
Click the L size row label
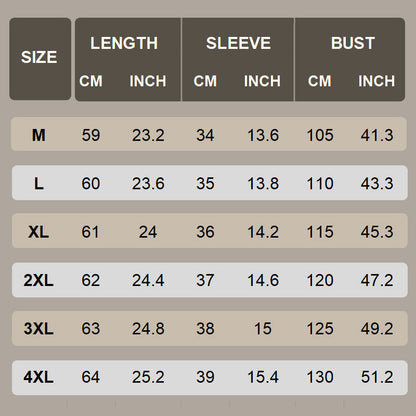pyautogui.click(x=39, y=184)
